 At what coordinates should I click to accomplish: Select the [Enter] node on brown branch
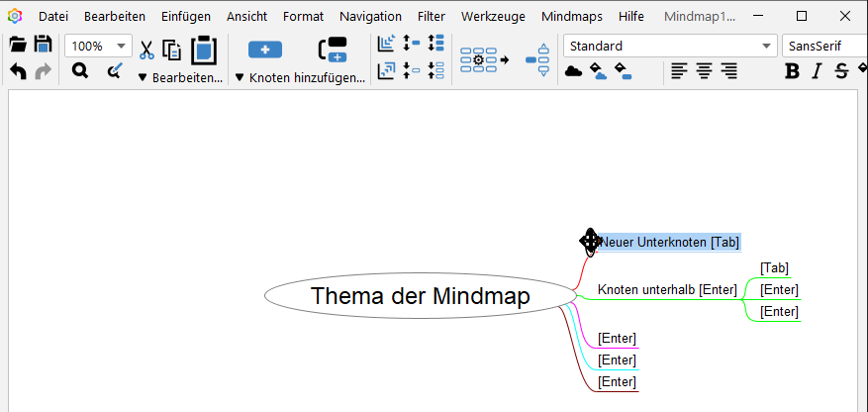tap(617, 382)
